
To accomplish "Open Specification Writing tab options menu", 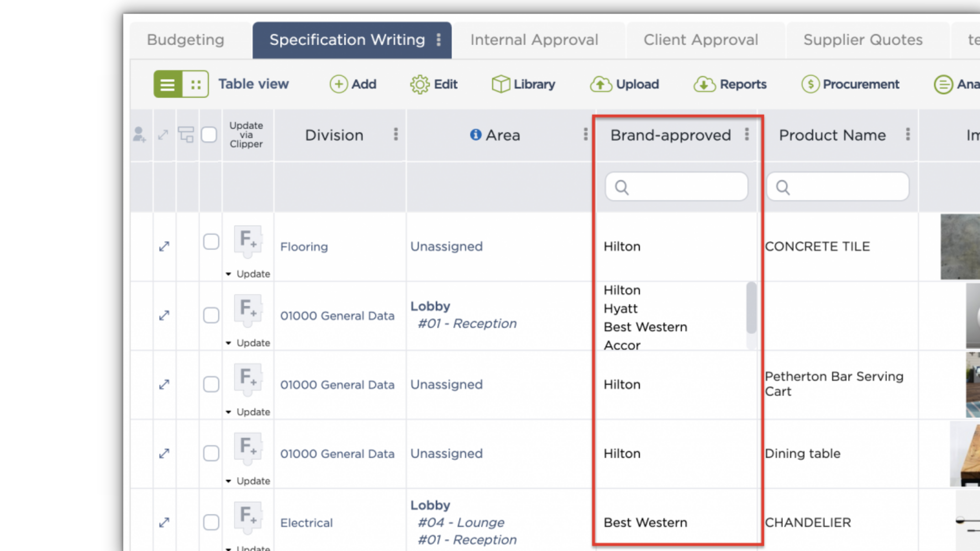I will point(439,40).
